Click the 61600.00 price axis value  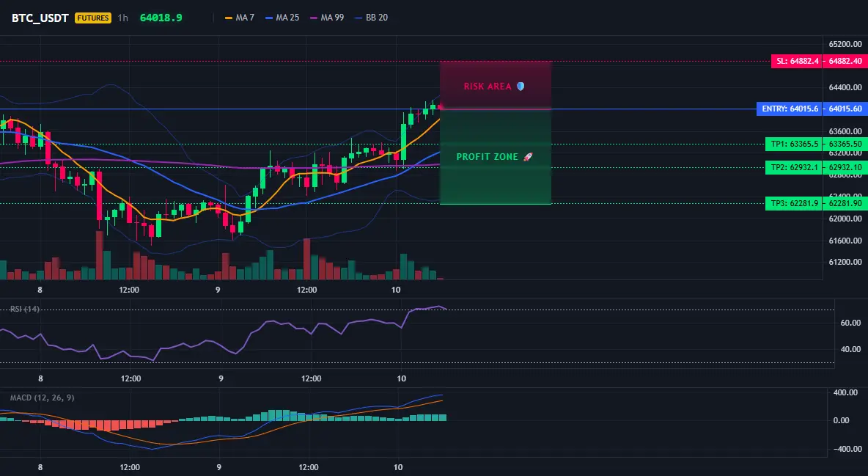[845, 241]
